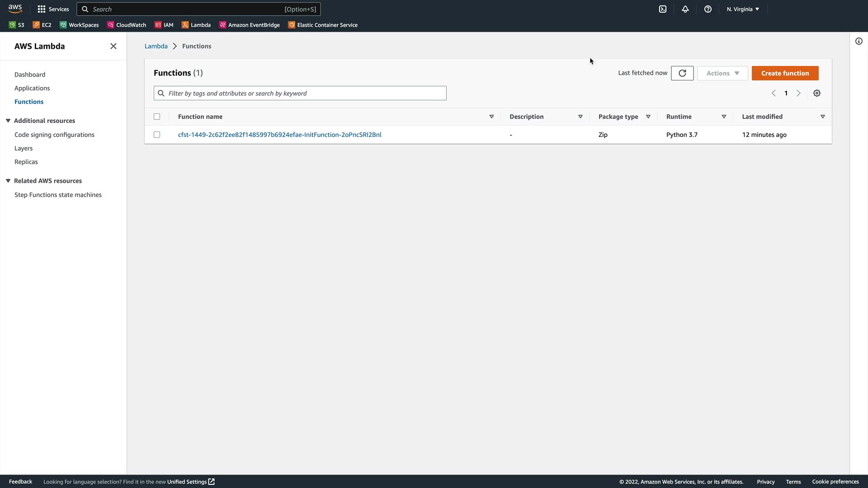Screen dimensions: 868x488
Task: Refresh the functions list
Action: [x=682, y=73]
